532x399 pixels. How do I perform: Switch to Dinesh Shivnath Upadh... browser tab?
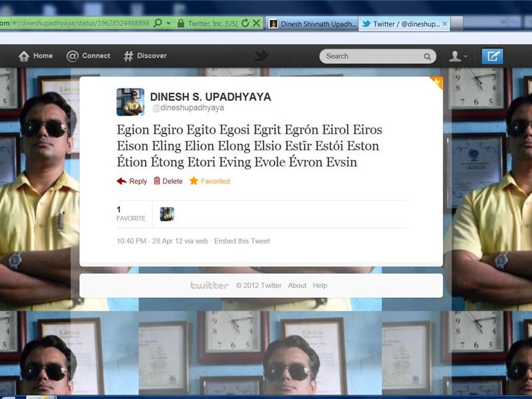312,24
